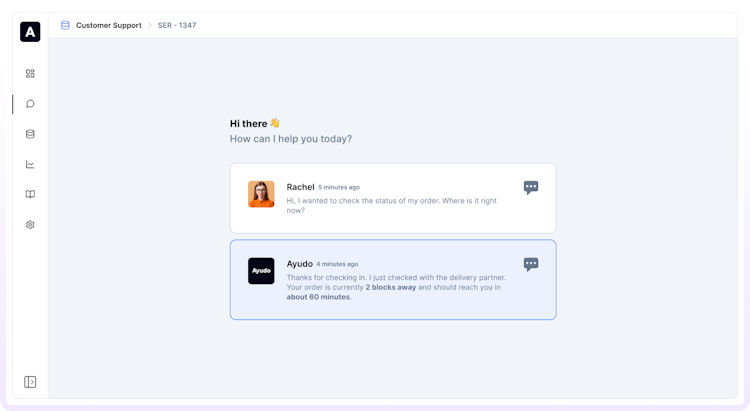Click the bold 'about 60 minutes' text
750x411 pixels.
click(318, 297)
